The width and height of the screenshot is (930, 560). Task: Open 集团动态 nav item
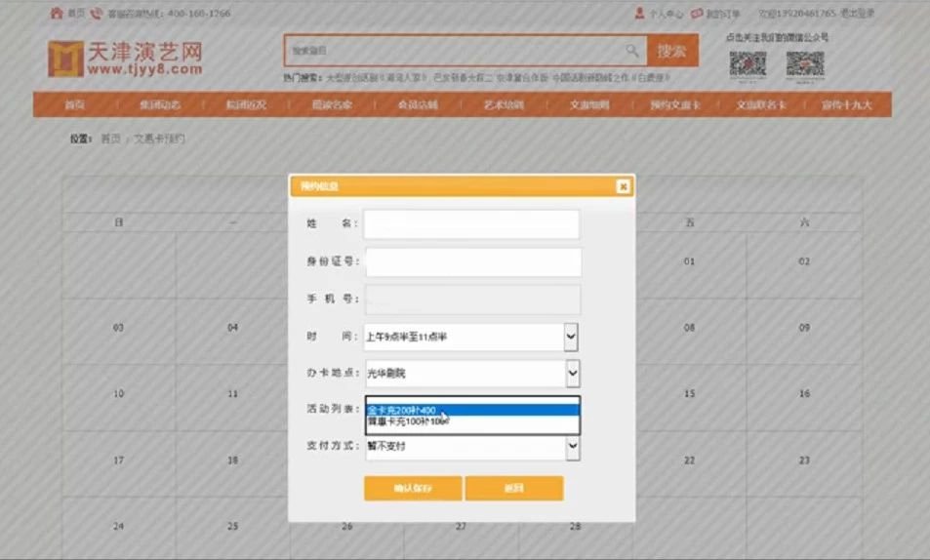[160, 105]
